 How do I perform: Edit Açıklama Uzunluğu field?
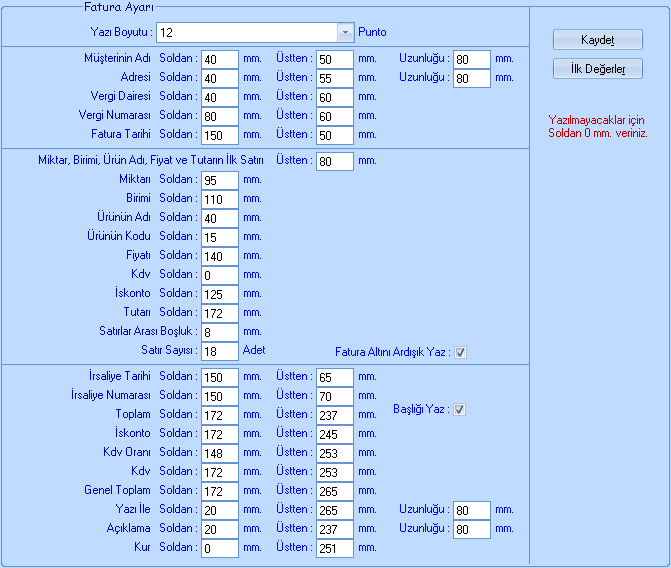tap(472, 529)
